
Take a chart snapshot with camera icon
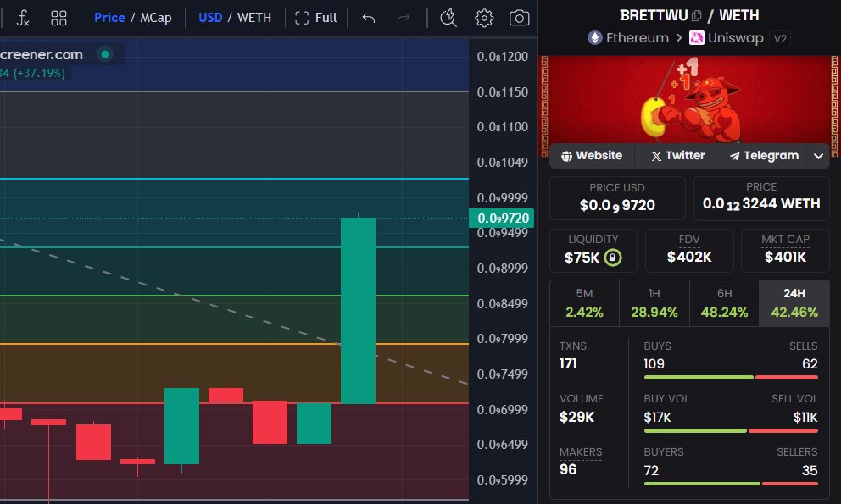click(519, 18)
